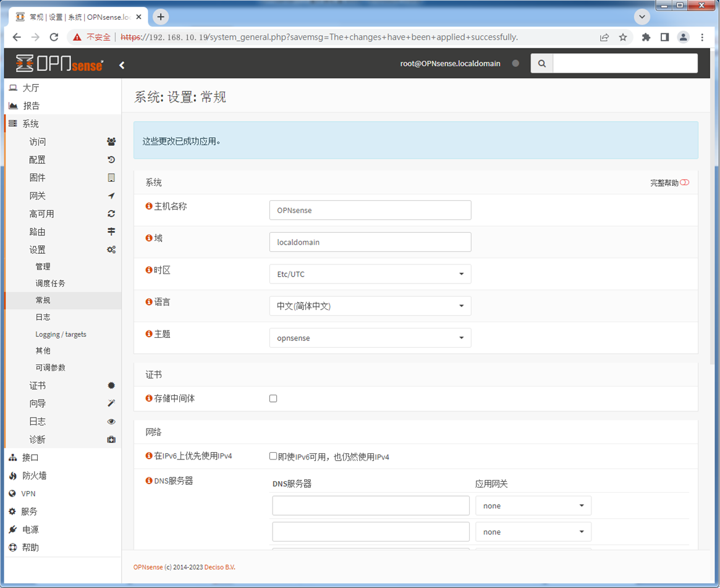
Task: Click the refresh icon next to 高可用
Action: pyautogui.click(x=111, y=214)
